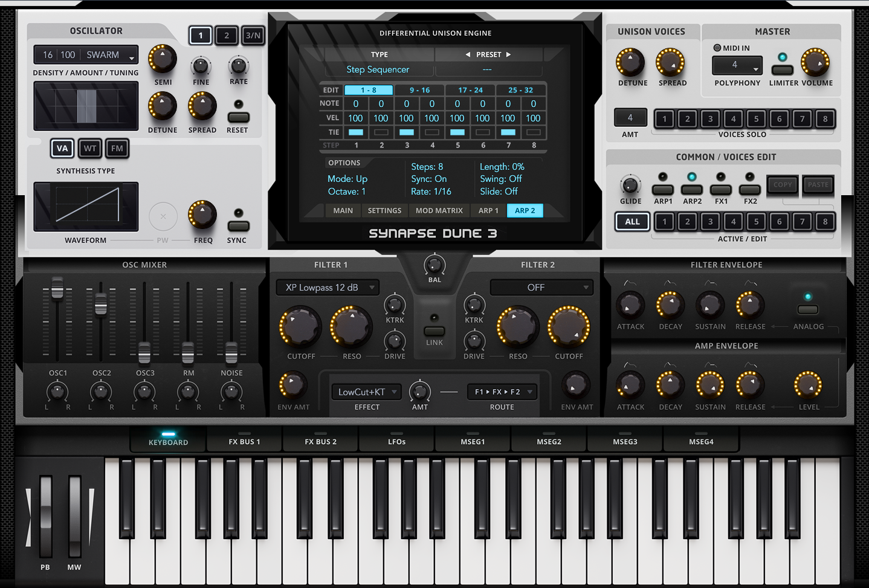The image size is (869, 588).
Task: Click the Filter 2 CUTOFF knob
Action: (x=569, y=327)
